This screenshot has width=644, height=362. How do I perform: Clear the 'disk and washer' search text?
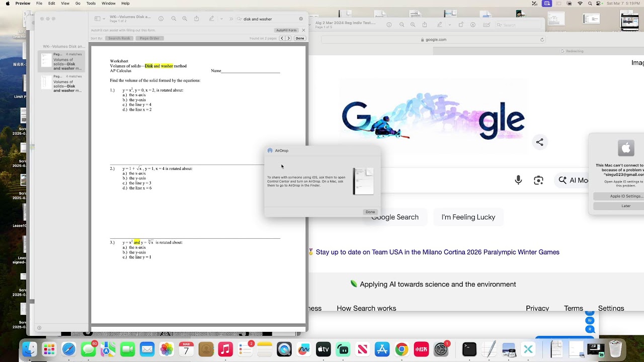tap(301, 19)
